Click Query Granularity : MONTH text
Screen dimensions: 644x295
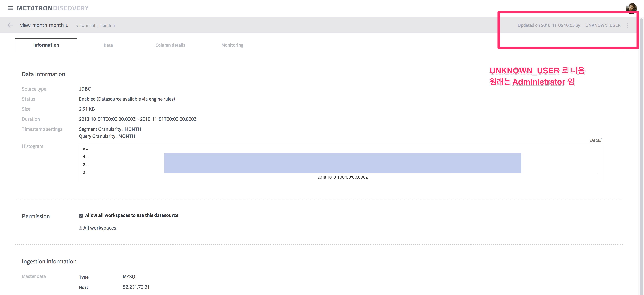point(107,136)
